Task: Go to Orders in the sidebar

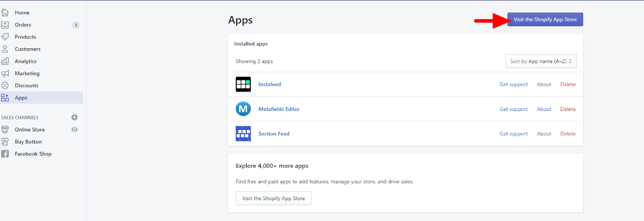Action: tap(23, 25)
